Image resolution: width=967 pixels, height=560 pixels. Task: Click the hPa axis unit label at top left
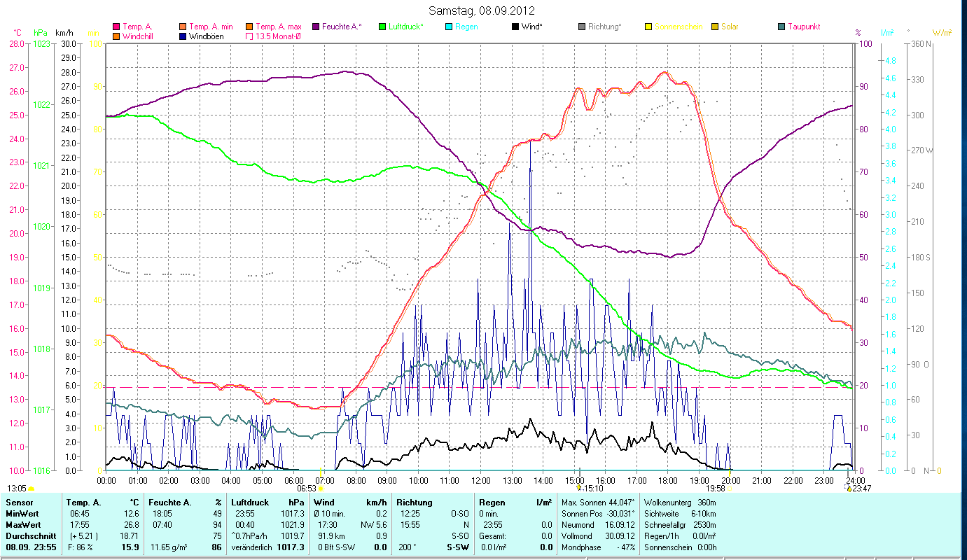[x=41, y=33]
